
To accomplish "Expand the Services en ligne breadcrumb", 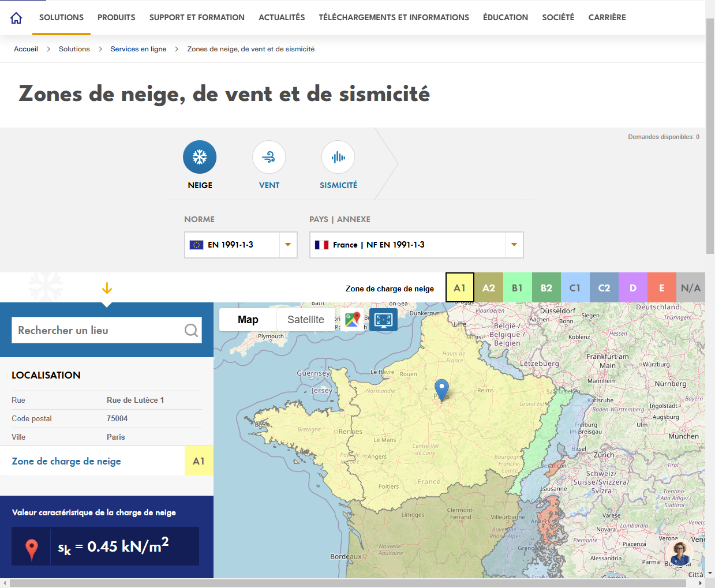I will [x=138, y=49].
